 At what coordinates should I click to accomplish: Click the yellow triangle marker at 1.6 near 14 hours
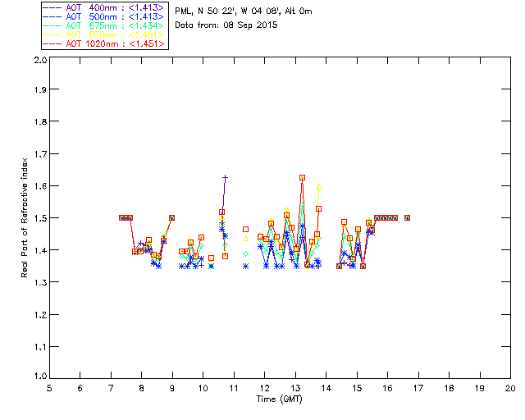tap(319, 187)
